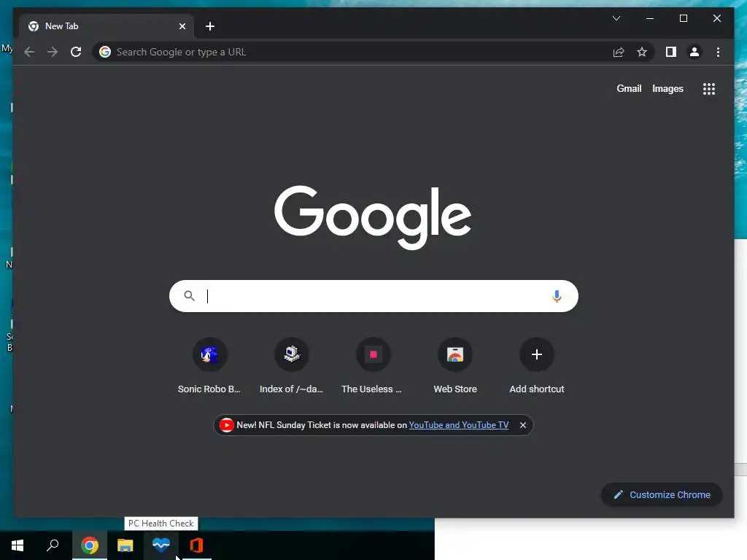Dismiss the NFL Sunday Ticket promo
Screen dimensions: 747x560
pyautogui.click(x=522, y=425)
